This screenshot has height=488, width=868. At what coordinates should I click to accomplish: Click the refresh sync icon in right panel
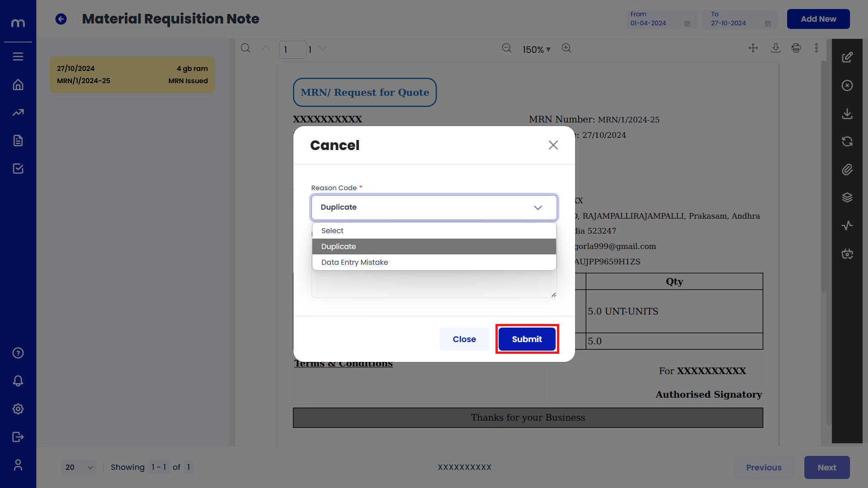click(x=847, y=141)
